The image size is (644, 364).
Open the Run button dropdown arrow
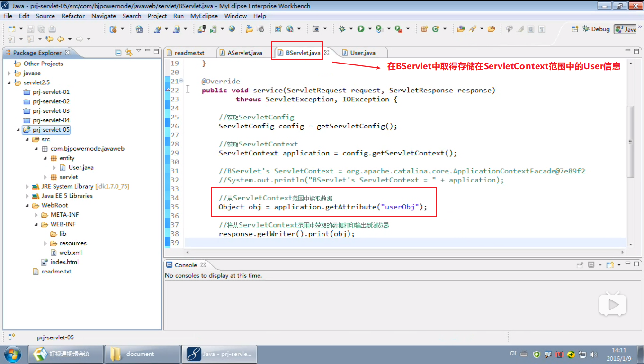pyautogui.click(x=370, y=29)
